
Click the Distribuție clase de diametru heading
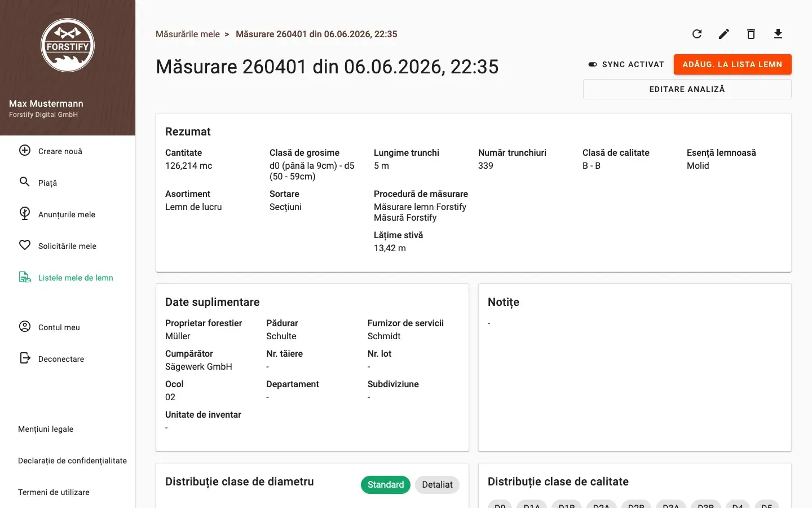pyautogui.click(x=240, y=481)
